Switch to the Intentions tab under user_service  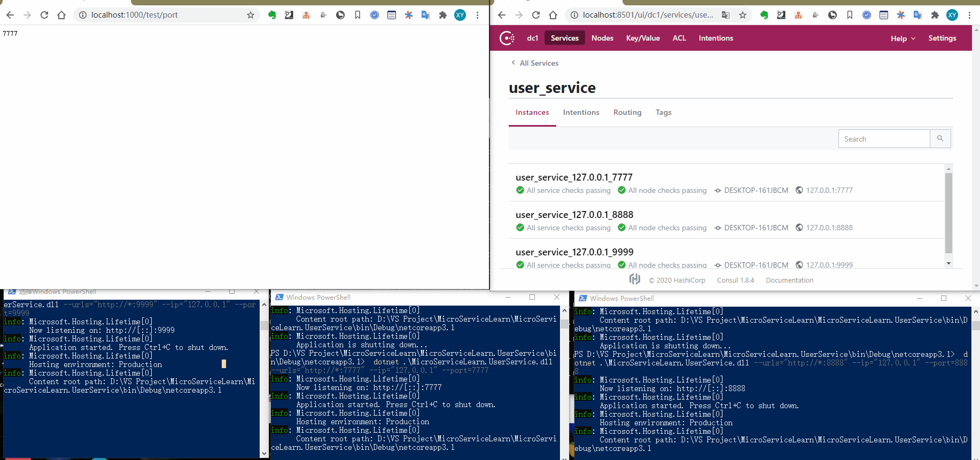point(581,112)
